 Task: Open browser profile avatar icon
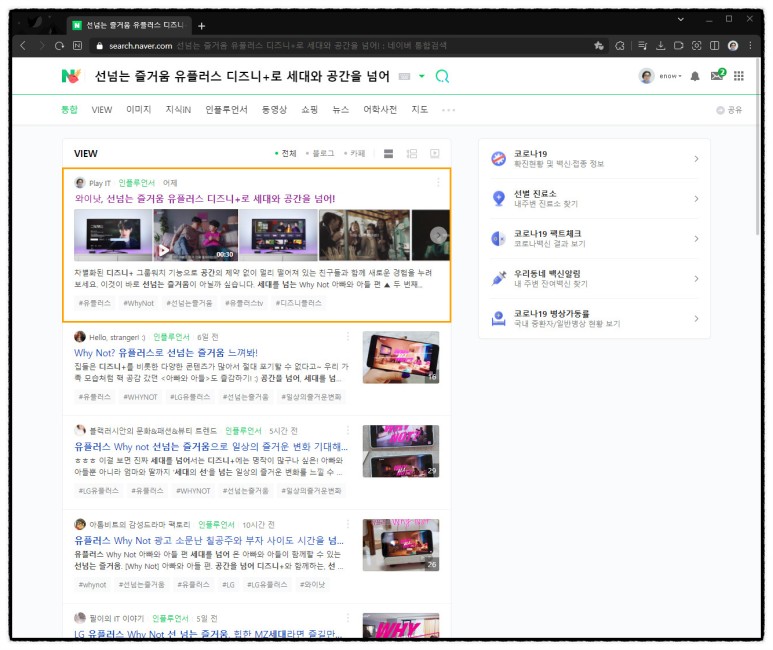click(733, 46)
